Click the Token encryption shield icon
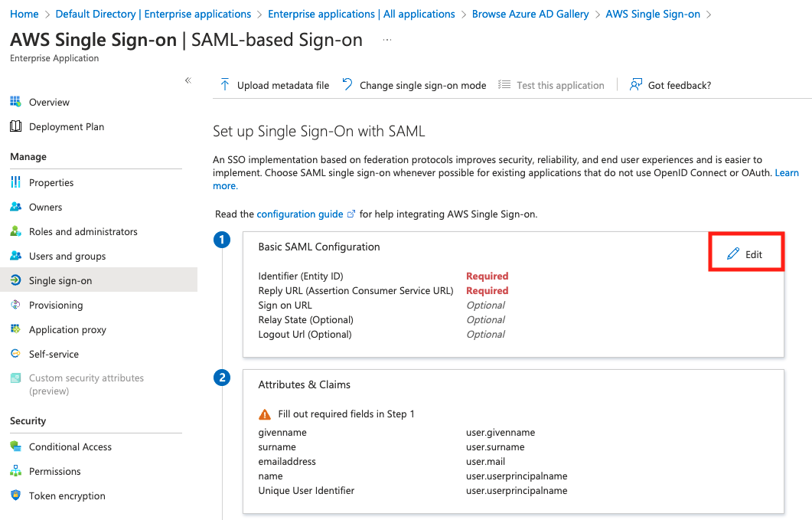This screenshot has height=520, width=812. (15, 495)
